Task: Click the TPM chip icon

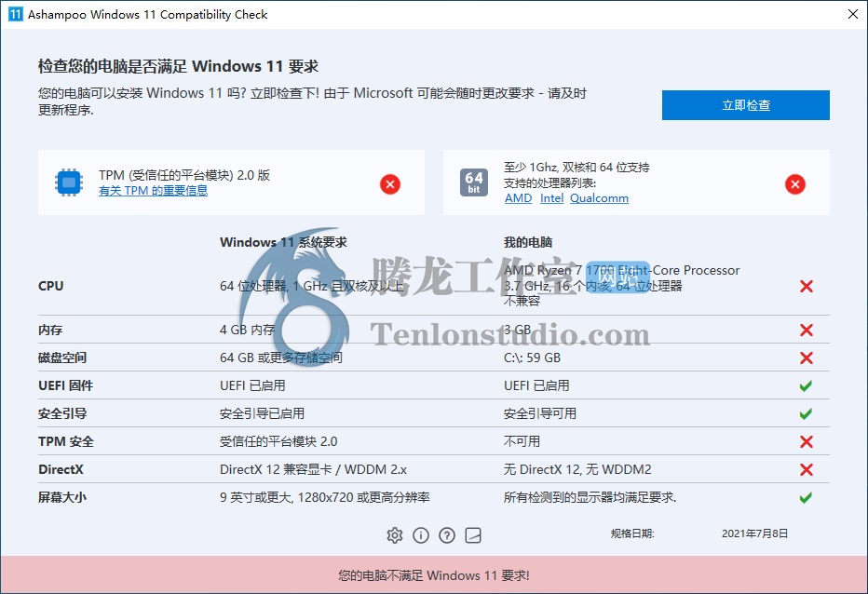Action: coord(69,182)
